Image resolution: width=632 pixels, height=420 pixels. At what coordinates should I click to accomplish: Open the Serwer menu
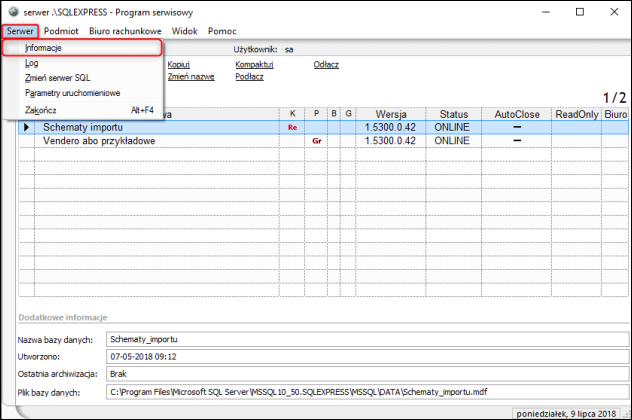[20, 31]
